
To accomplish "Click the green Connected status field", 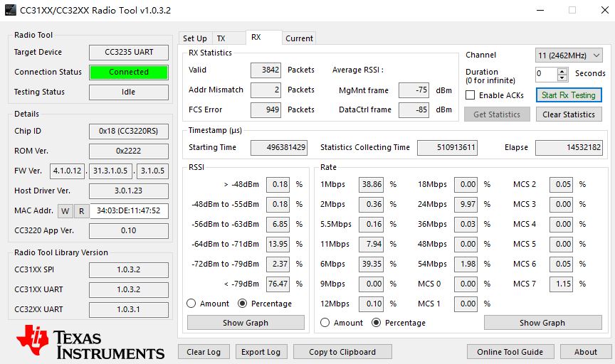I will coord(129,72).
